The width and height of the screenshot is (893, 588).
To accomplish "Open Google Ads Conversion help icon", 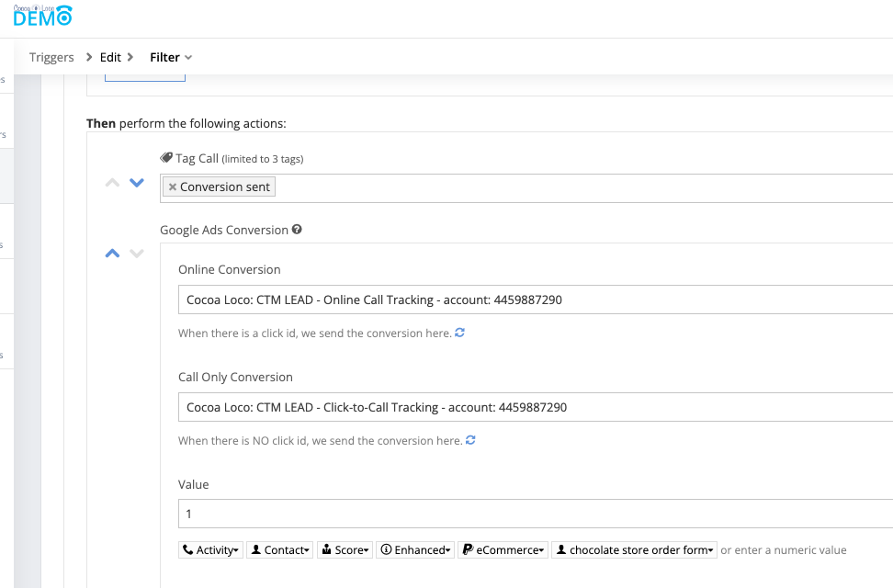I will tap(298, 230).
